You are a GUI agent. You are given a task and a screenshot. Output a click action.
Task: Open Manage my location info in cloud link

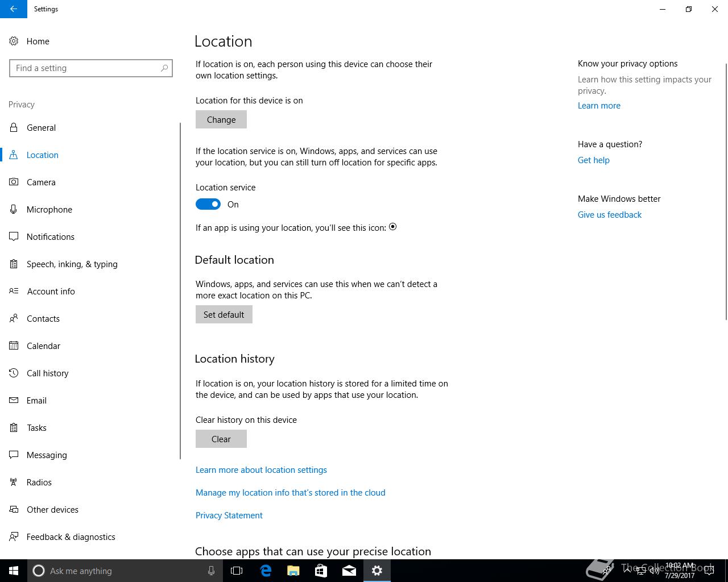pos(291,493)
